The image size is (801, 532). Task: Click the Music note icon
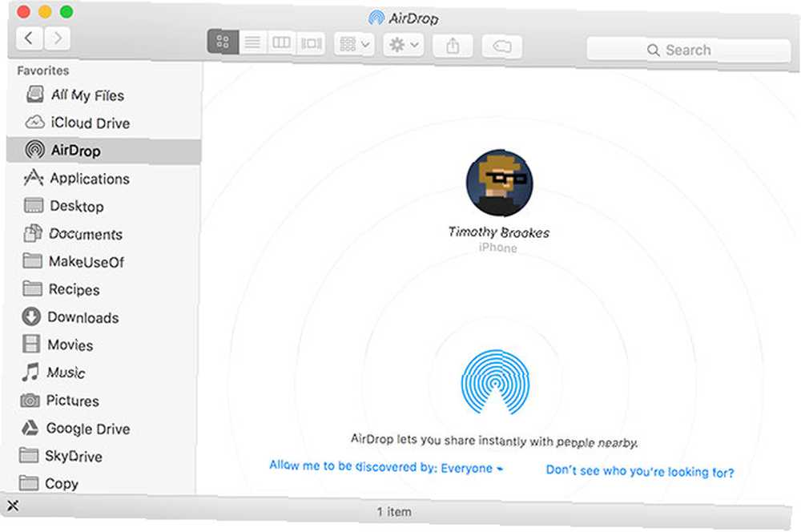coord(30,372)
